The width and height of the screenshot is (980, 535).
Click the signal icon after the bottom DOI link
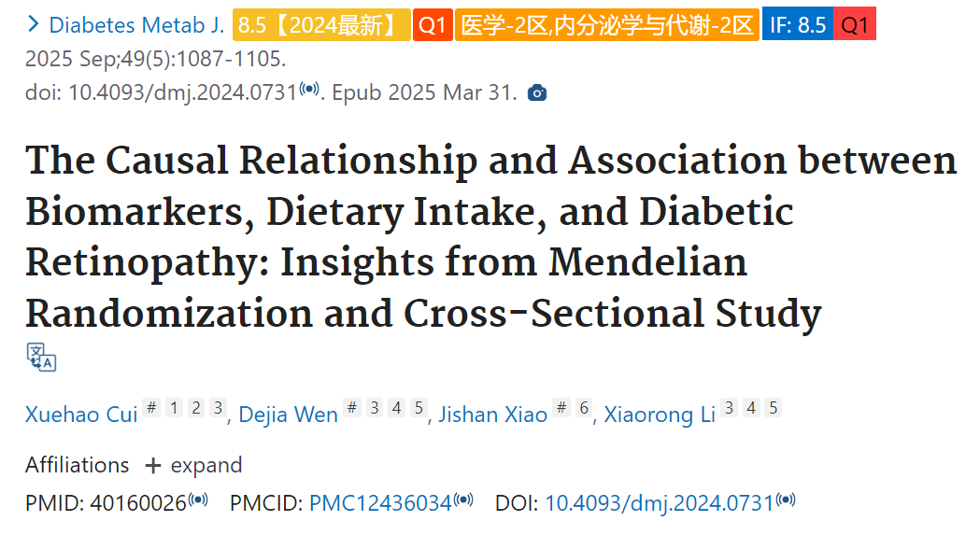(786, 500)
